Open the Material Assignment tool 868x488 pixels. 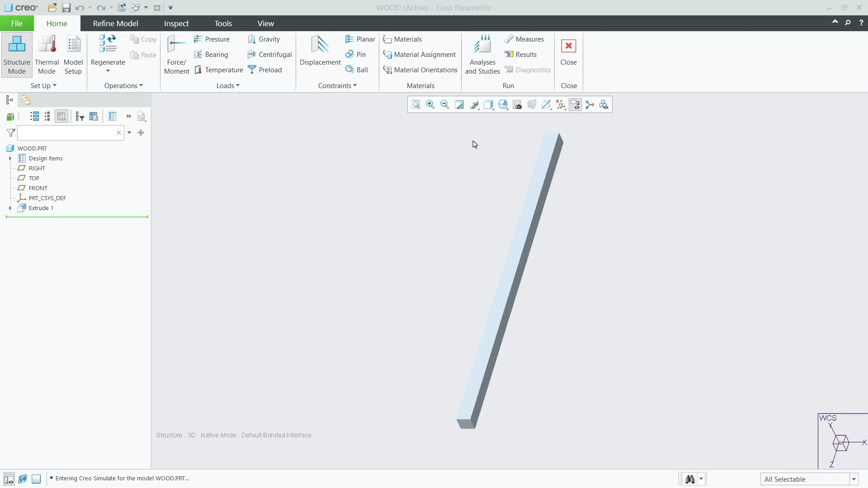point(419,55)
